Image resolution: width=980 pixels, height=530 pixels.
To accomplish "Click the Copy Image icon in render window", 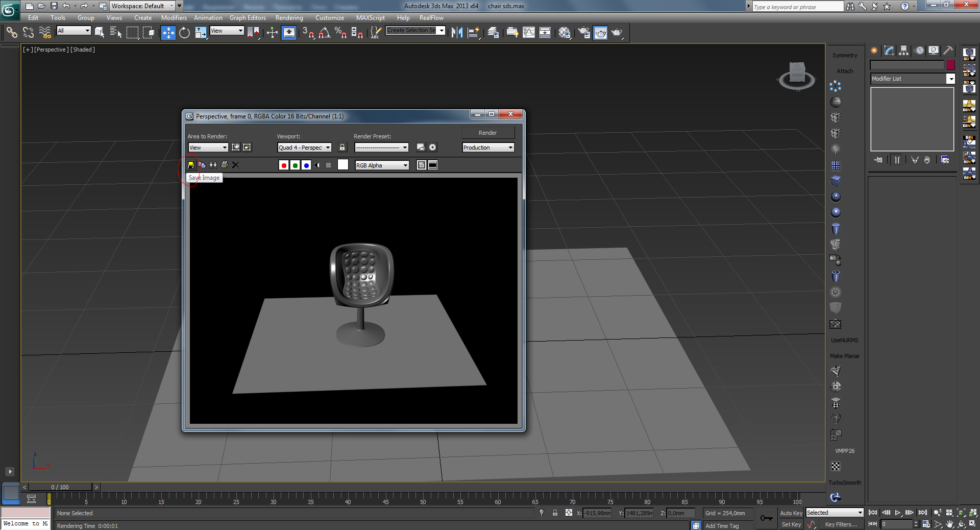I will (x=202, y=165).
